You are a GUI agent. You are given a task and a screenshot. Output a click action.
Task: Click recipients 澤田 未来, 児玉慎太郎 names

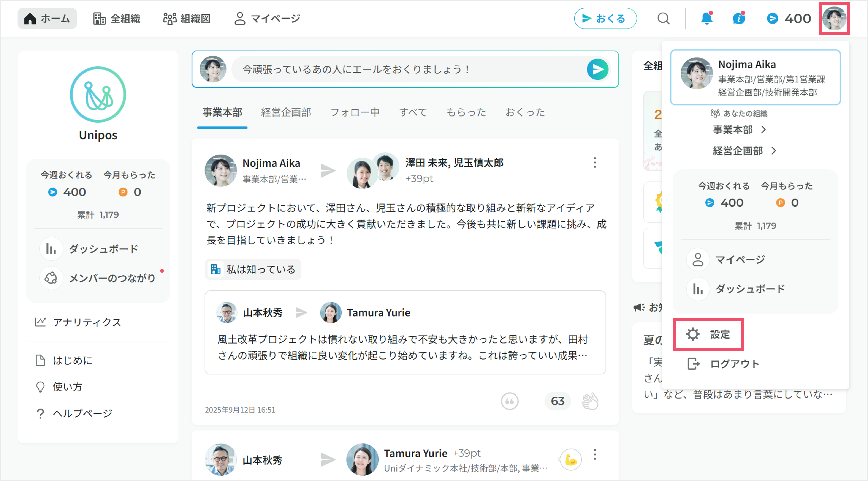click(x=454, y=163)
